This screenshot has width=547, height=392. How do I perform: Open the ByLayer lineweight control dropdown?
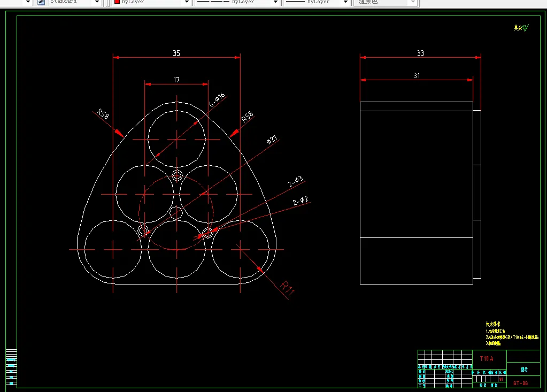coord(345,2)
